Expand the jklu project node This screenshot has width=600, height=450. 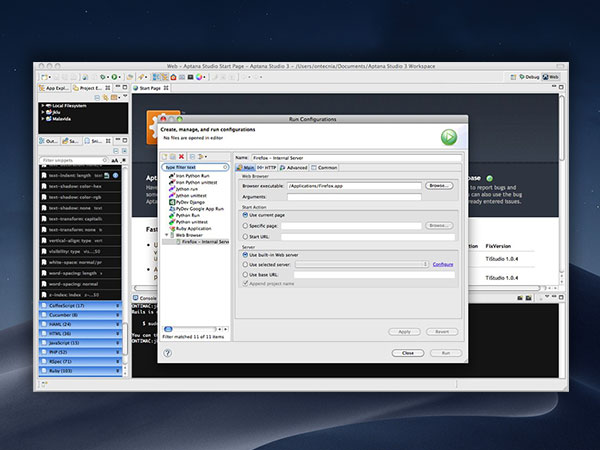pos(43,112)
